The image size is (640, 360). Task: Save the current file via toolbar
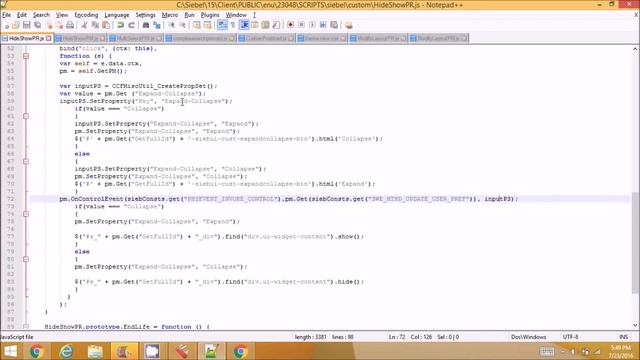coord(27,25)
